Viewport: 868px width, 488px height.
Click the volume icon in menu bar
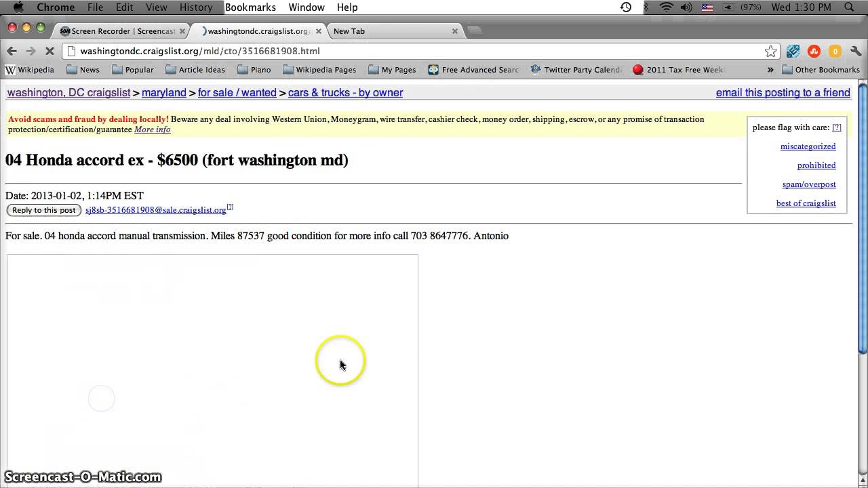tap(686, 7)
